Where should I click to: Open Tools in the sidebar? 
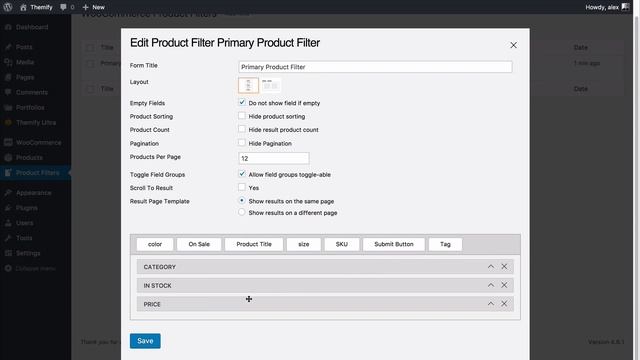(24, 238)
